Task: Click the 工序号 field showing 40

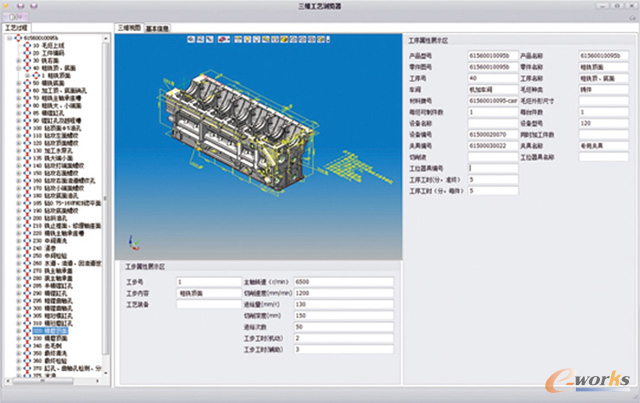Action: pyautogui.click(x=491, y=77)
